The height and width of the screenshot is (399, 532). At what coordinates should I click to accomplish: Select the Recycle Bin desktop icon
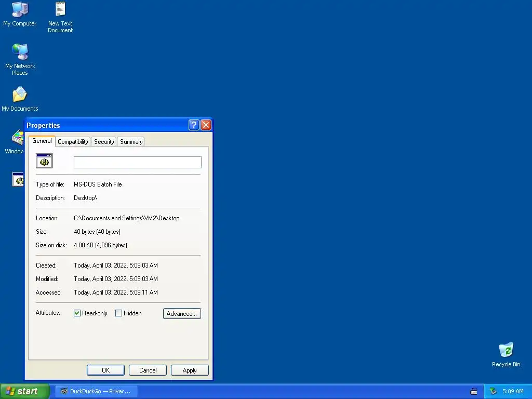click(506, 354)
